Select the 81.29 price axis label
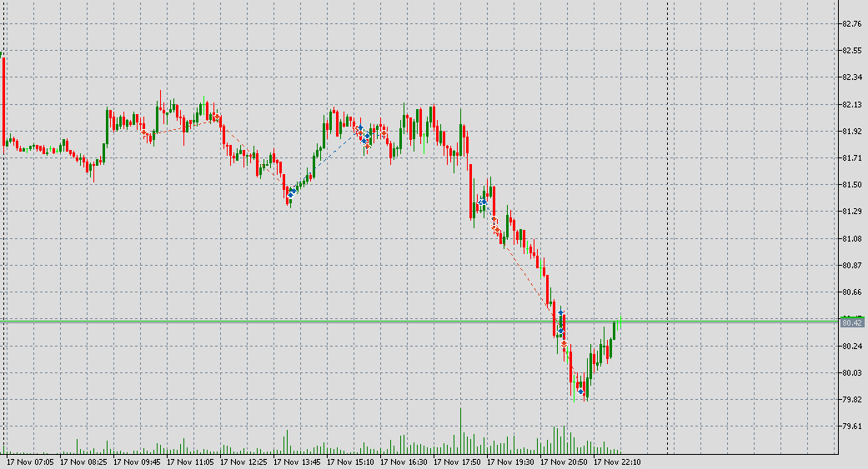Image resolution: width=868 pixels, height=469 pixels. click(x=851, y=212)
